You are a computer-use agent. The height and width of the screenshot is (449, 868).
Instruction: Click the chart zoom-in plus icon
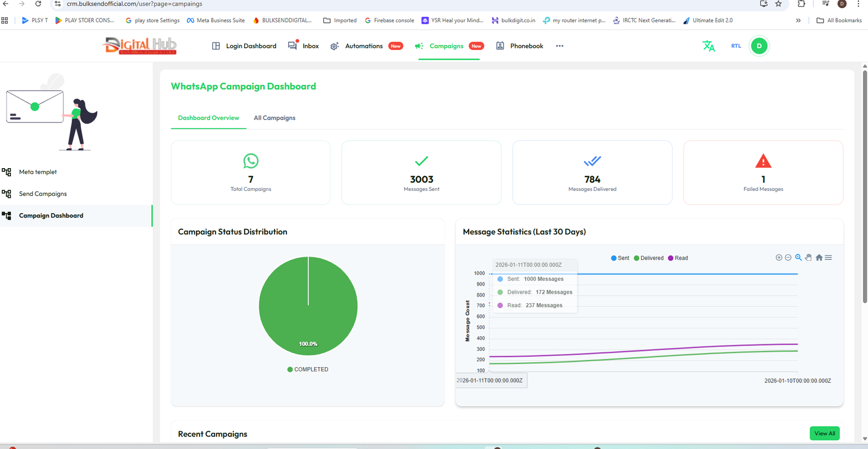[778, 258]
